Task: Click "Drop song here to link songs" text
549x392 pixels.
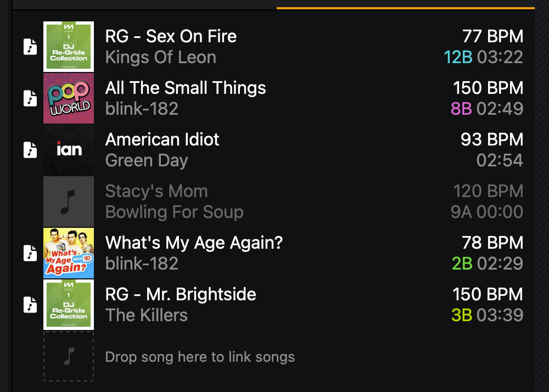Action: coord(200,357)
